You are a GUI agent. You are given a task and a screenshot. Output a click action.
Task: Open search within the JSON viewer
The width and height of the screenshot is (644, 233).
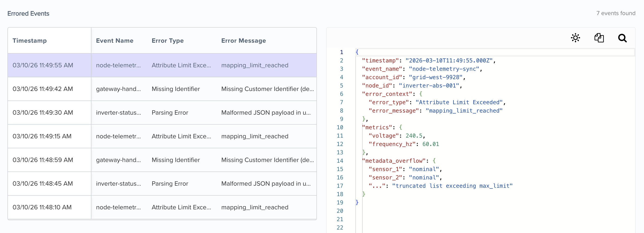tap(622, 38)
